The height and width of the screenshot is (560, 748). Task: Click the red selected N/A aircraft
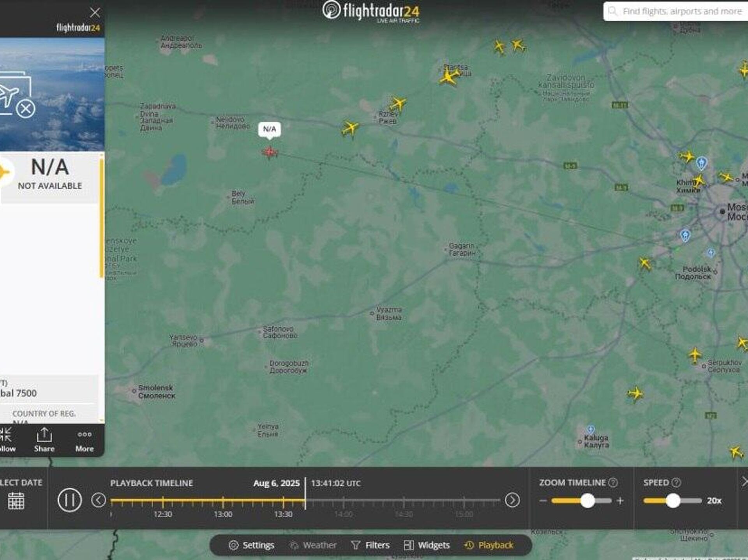(270, 152)
